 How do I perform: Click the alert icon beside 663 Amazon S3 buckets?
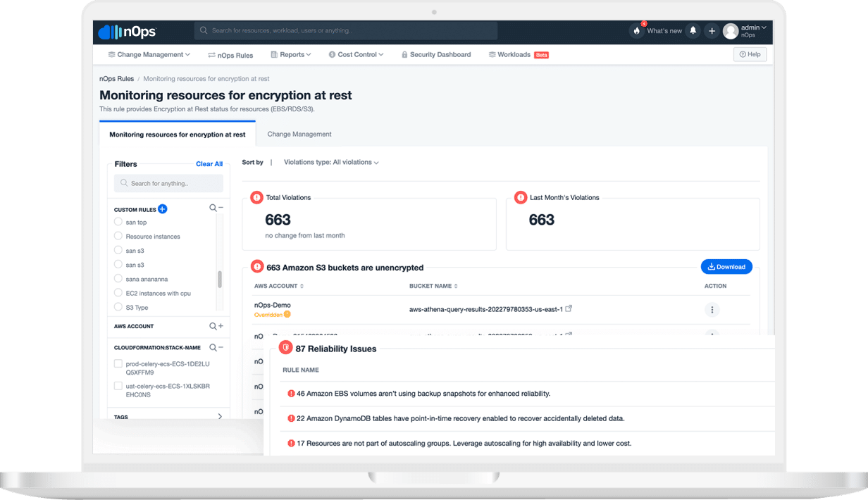(257, 268)
